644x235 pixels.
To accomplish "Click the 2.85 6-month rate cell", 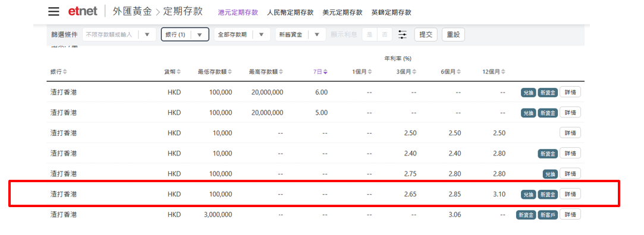I will point(455,194).
